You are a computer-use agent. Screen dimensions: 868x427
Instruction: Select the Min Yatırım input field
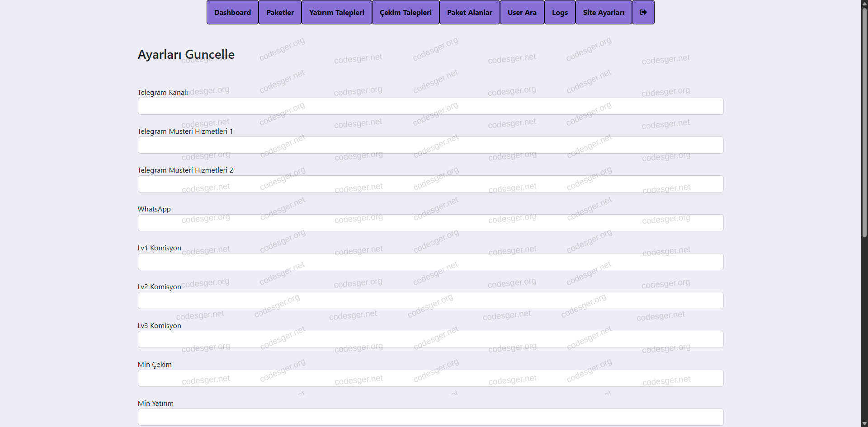click(x=430, y=417)
